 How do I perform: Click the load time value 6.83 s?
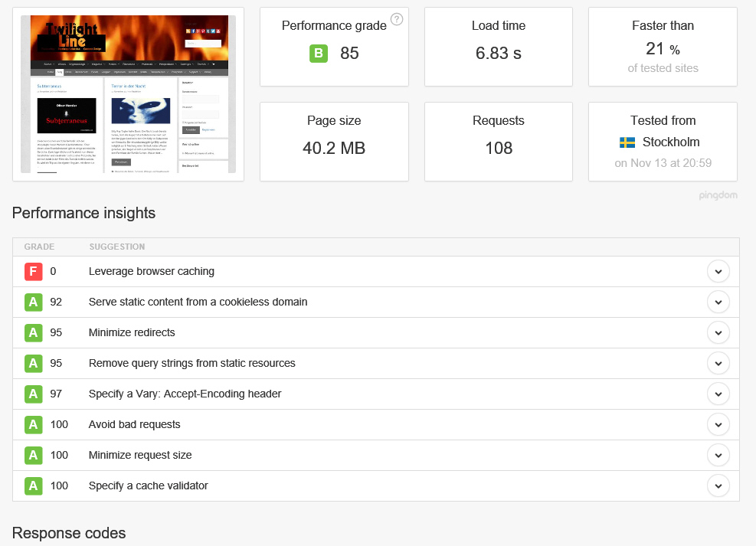coord(498,54)
